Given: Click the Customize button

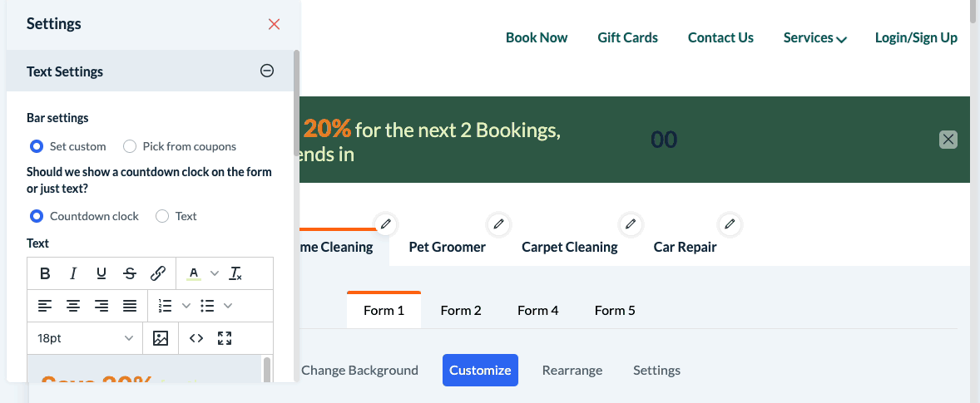Looking at the screenshot, I should pyautogui.click(x=480, y=371).
